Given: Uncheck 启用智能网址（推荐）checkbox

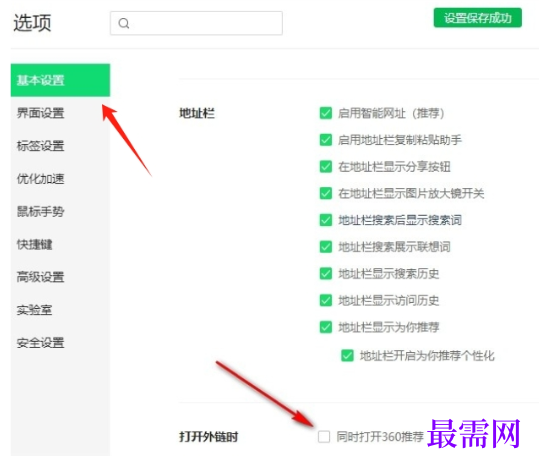Looking at the screenshot, I should (x=326, y=113).
